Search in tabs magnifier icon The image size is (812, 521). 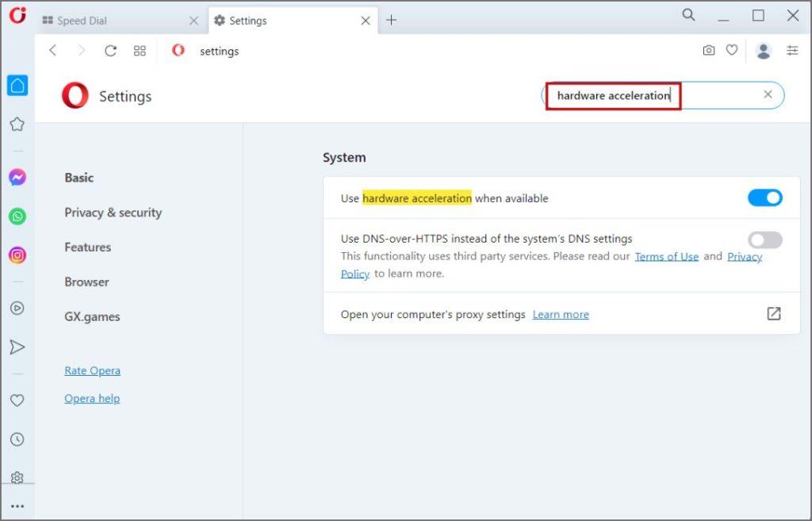(689, 15)
